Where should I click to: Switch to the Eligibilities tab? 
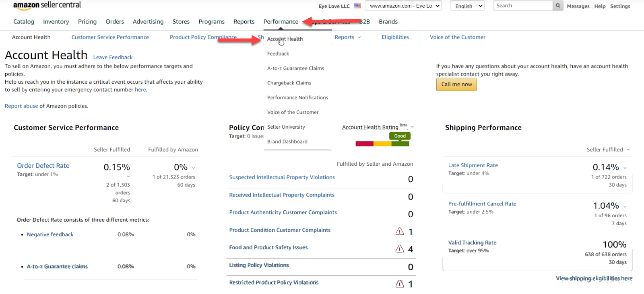395,37
